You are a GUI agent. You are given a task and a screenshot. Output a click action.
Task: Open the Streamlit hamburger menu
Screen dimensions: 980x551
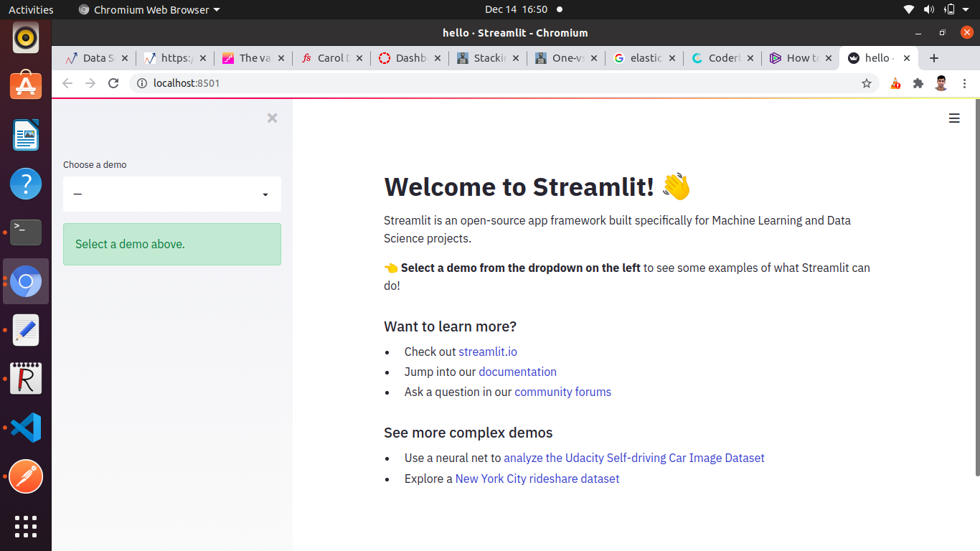click(954, 118)
